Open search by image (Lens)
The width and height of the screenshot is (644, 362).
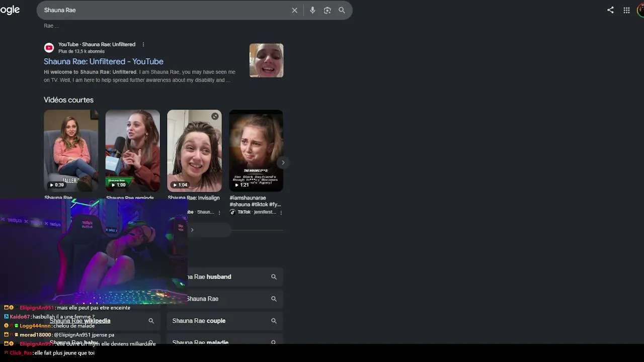tap(327, 10)
